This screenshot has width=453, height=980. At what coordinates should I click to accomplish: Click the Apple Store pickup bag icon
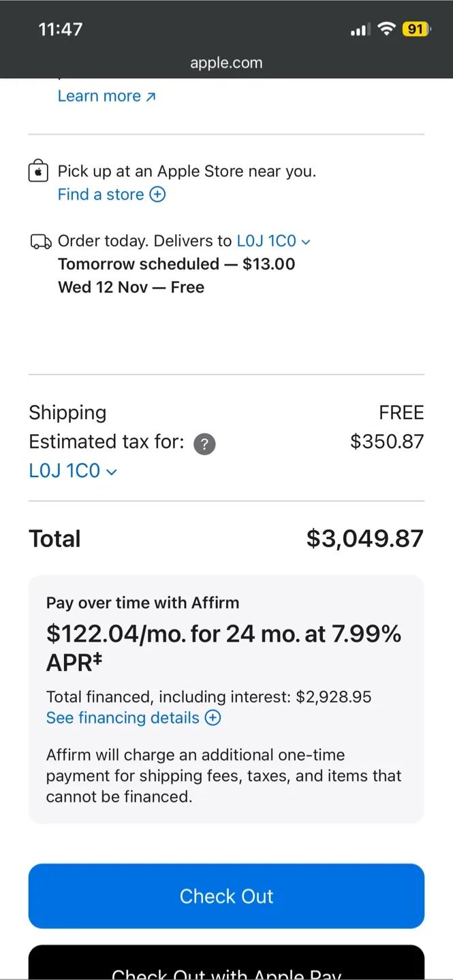(38, 171)
